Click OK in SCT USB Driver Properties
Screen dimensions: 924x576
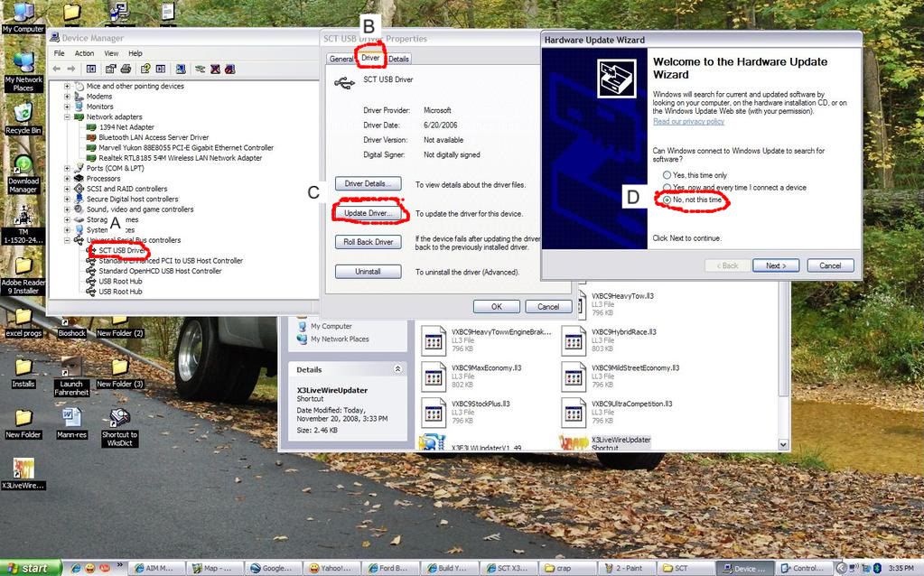(497, 307)
